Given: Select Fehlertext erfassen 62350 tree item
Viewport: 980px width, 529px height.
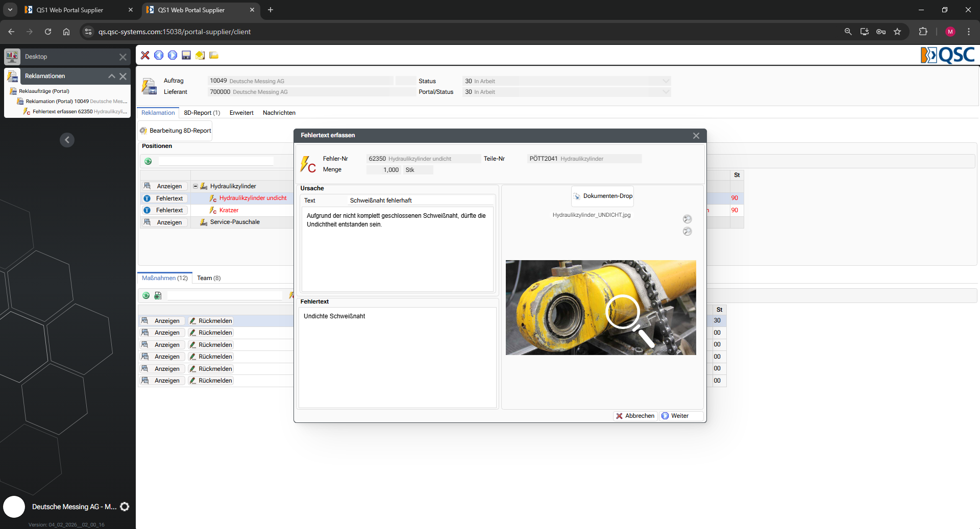Looking at the screenshot, I should 76,112.
